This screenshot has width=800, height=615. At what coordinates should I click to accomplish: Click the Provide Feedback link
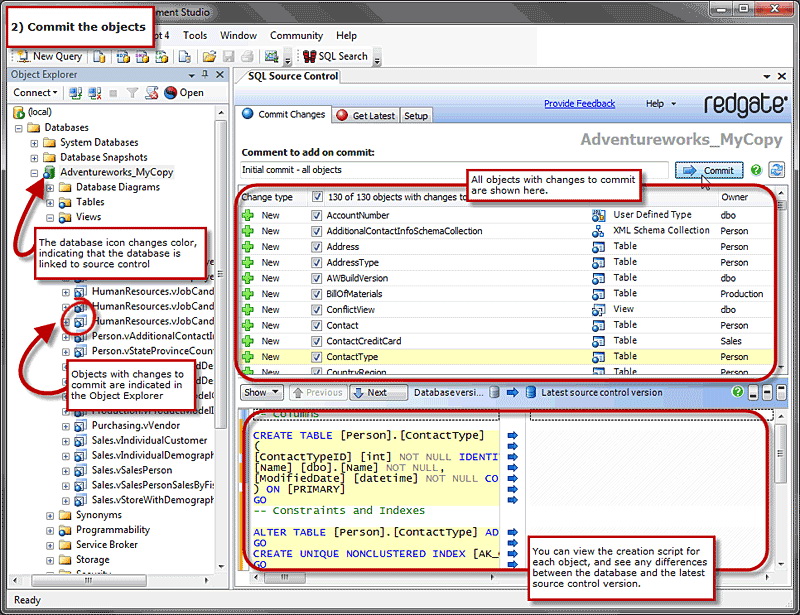click(579, 104)
